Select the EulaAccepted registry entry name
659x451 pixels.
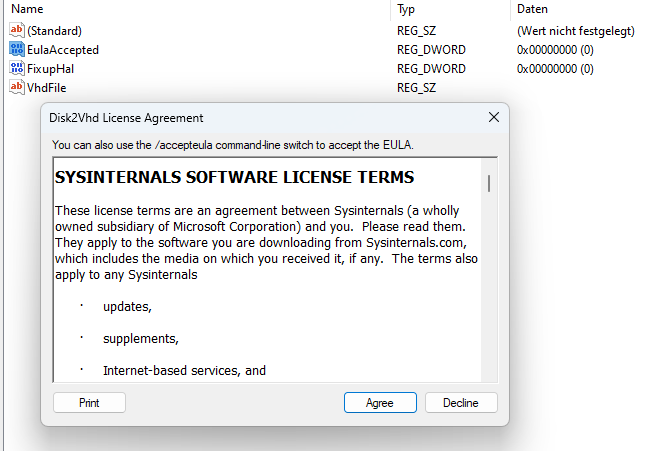(x=63, y=50)
